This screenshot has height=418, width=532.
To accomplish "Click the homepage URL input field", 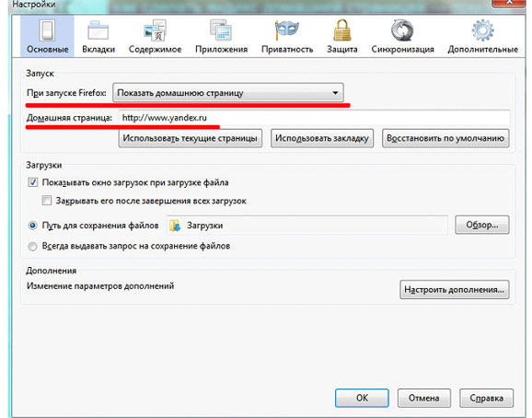I will [x=314, y=118].
